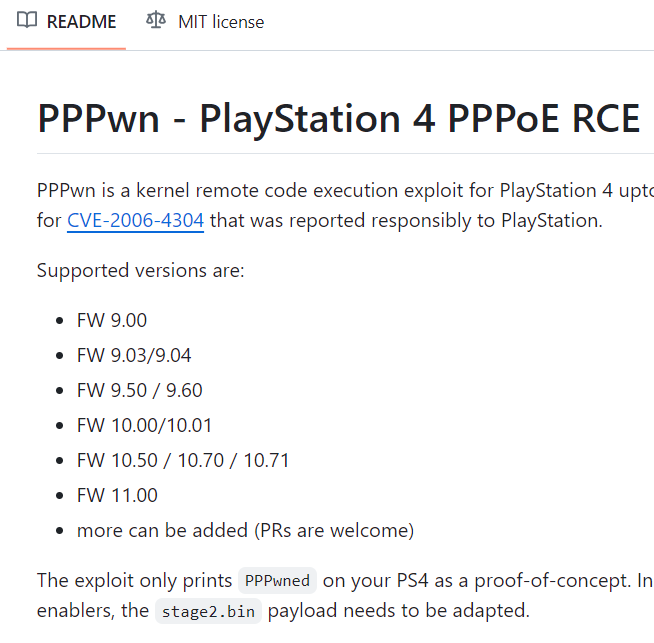Switch to the README tab
This screenshot has height=643, width=654.
(x=66, y=22)
